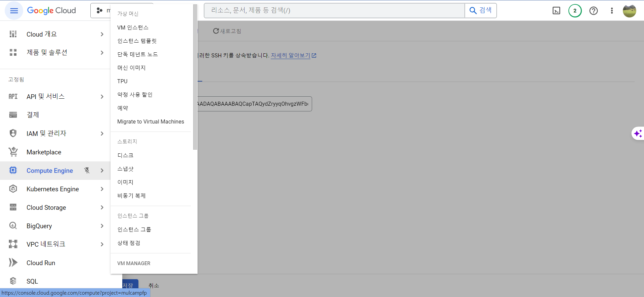Expand the API 및 서비스 submenu arrow
Image resolution: width=644 pixels, height=297 pixels.
[x=102, y=97]
